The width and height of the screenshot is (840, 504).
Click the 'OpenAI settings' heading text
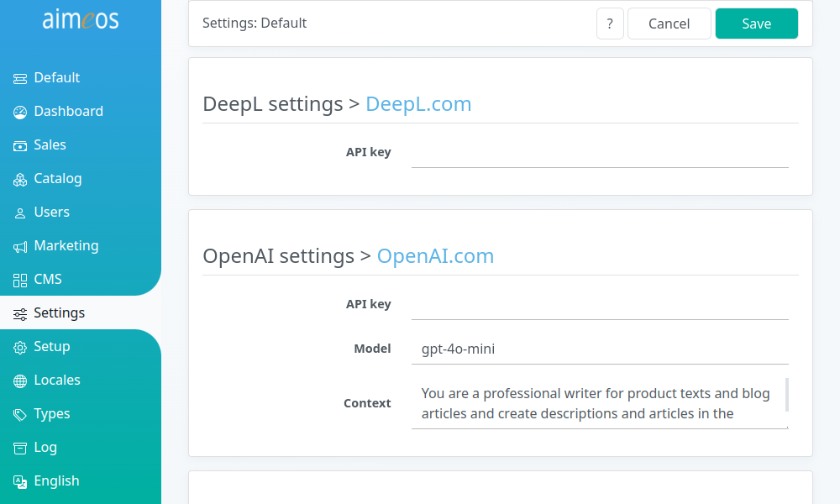279,256
